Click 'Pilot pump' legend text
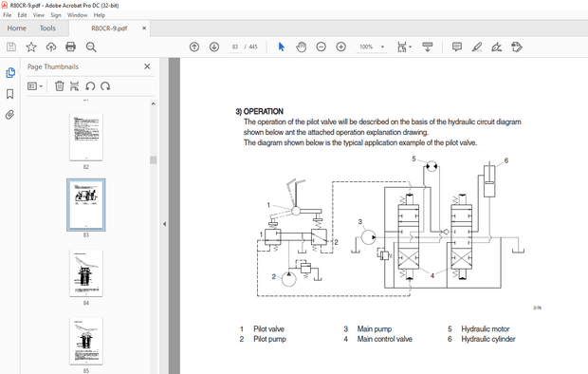 click(x=269, y=339)
